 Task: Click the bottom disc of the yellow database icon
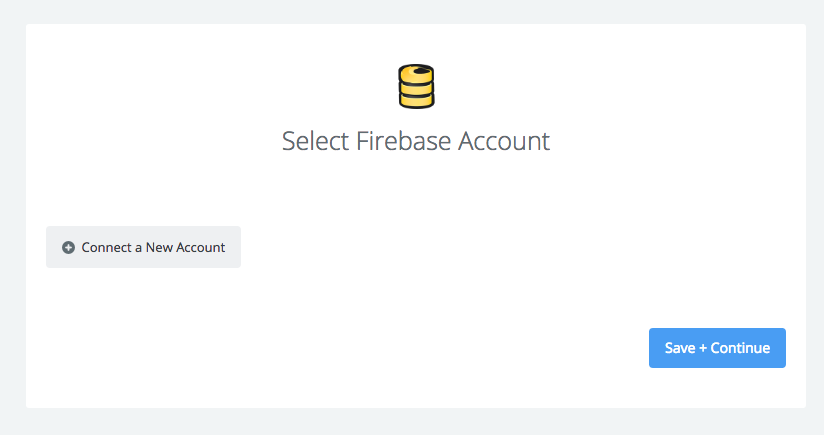tap(416, 100)
